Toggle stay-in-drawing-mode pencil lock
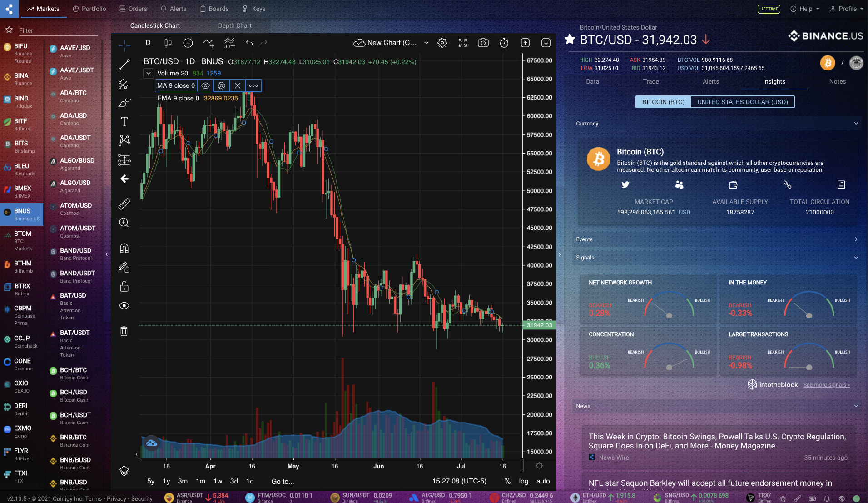868x503 pixels. [124, 267]
